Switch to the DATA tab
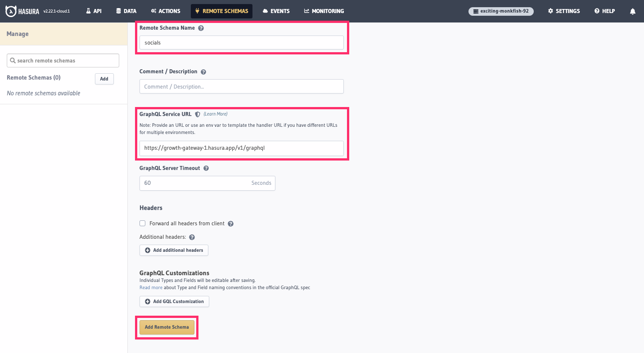Screen dimensions: 644x353 126,11
